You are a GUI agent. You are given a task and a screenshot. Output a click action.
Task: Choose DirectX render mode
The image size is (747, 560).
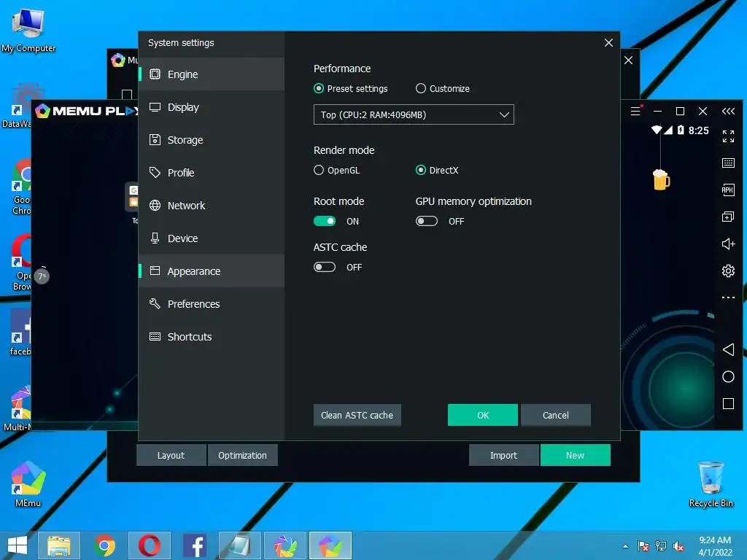437,171
